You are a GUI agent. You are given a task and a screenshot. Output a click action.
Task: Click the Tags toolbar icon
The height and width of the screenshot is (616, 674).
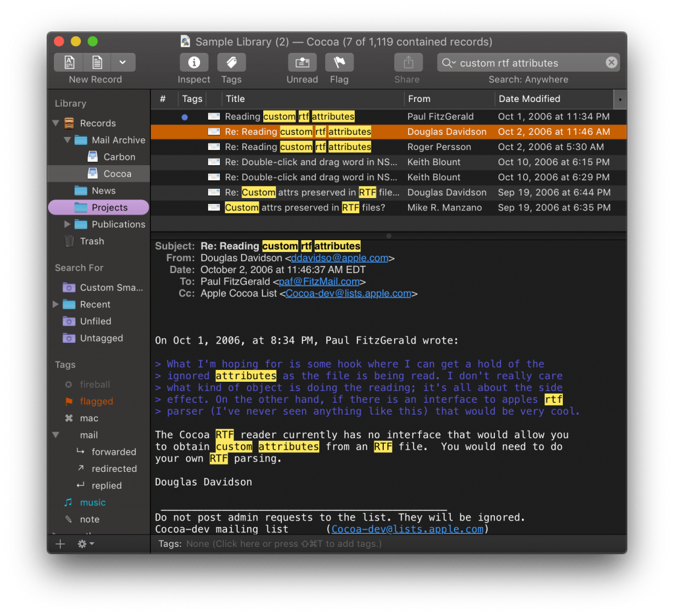point(231,63)
